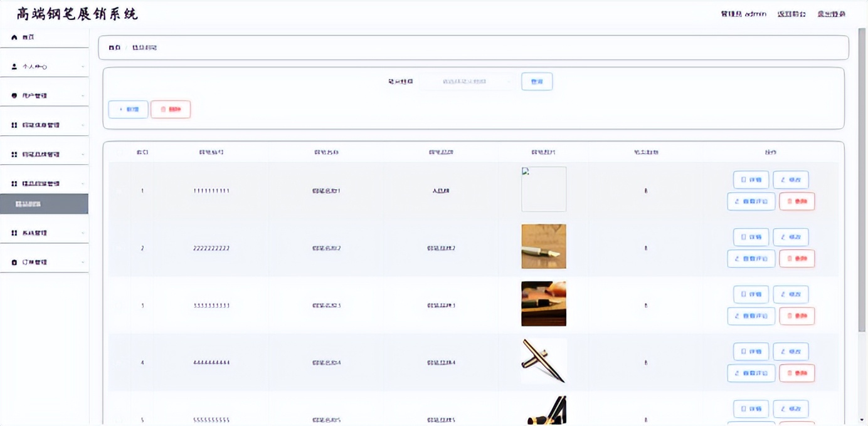The height and width of the screenshot is (426, 868).
Task: Click the order management icon in sidebar
Action: click(x=14, y=262)
